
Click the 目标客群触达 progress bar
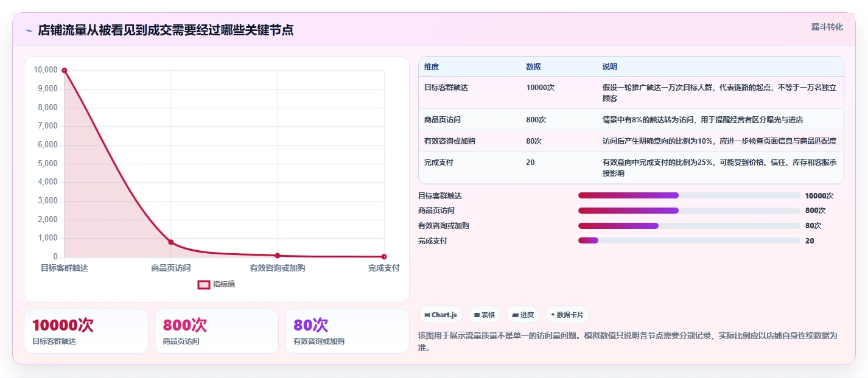(x=689, y=195)
